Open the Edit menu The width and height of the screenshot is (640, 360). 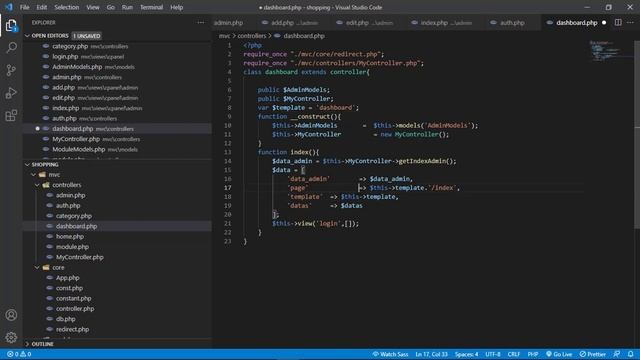[x=41, y=7]
